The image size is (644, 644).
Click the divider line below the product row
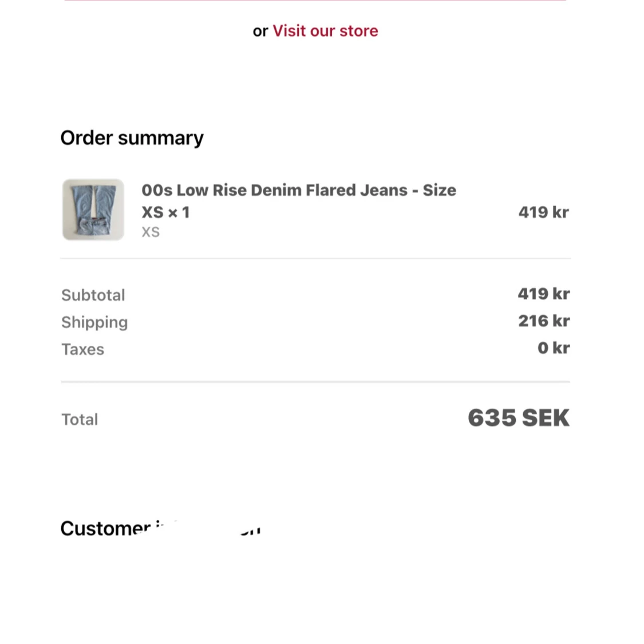pos(315,258)
